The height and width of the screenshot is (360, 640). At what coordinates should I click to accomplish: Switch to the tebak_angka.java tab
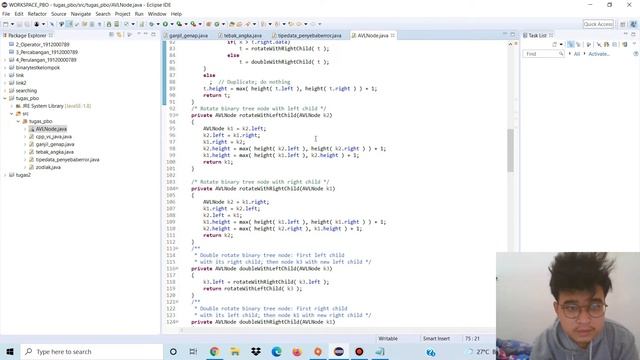(x=242, y=36)
